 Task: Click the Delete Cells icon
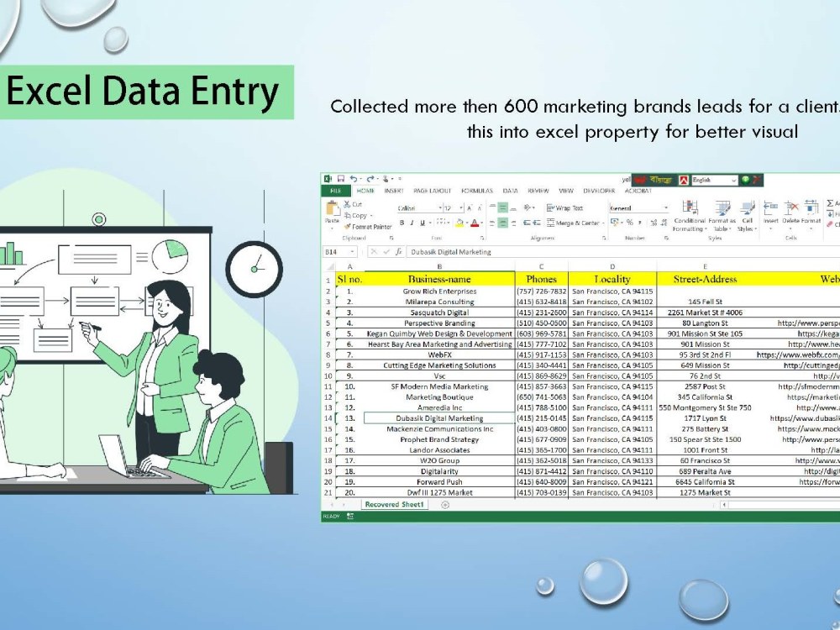pyautogui.click(x=790, y=208)
